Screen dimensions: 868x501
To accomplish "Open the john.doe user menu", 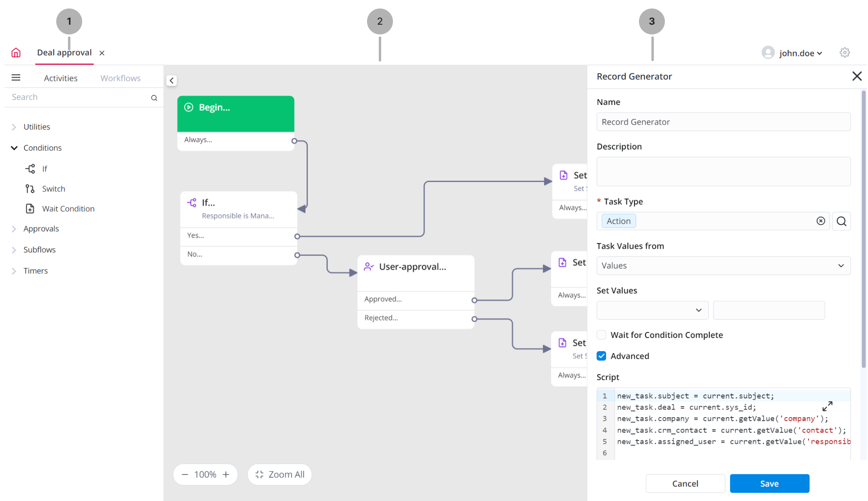I will tap(801, 53).
